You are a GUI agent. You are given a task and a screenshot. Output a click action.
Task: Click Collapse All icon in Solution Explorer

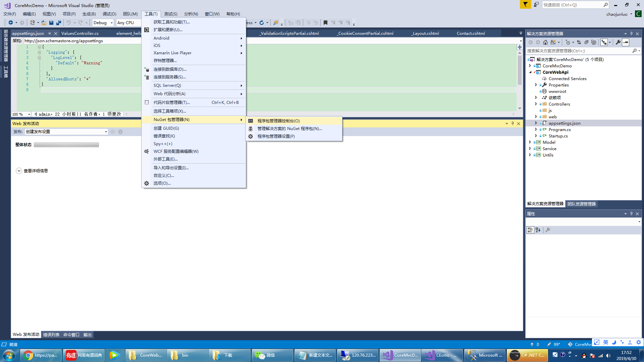586,42
